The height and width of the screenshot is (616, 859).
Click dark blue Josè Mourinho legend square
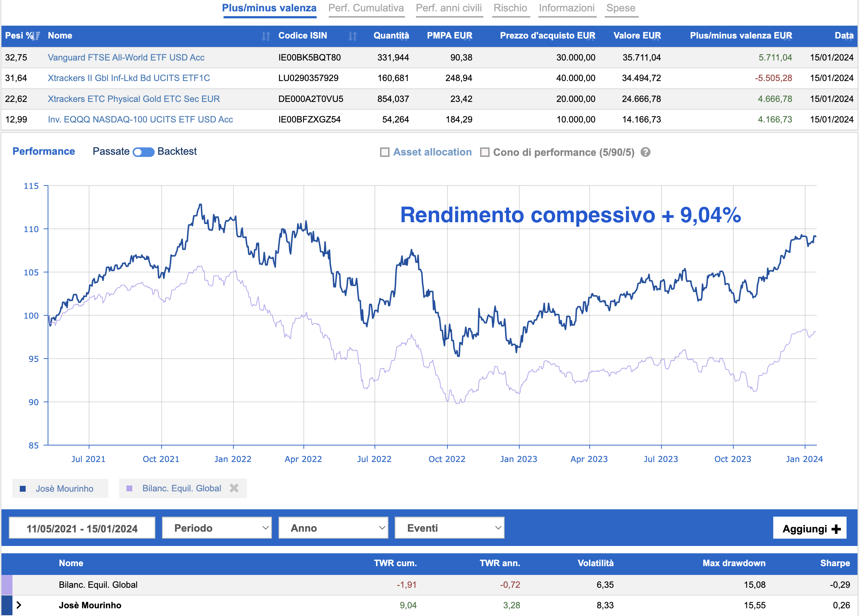(23, 489)
